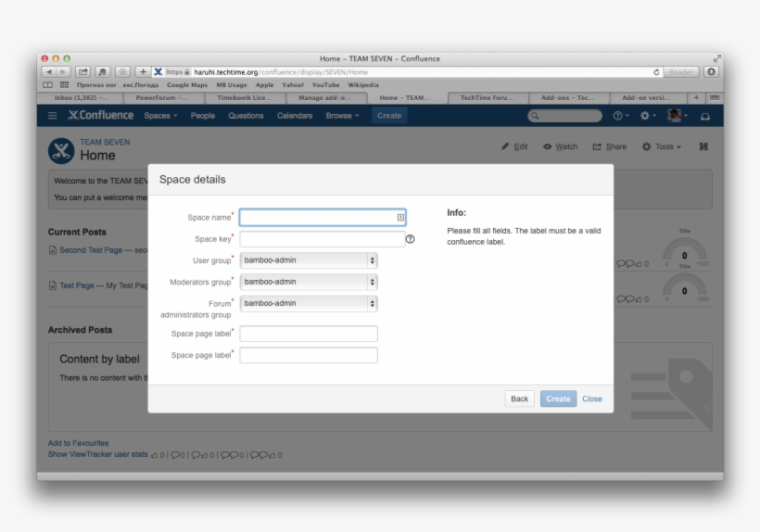Add a new tab with the plus button next to address bar
Viewport: 760px width, 532px height.
click(x=143, y=71)
